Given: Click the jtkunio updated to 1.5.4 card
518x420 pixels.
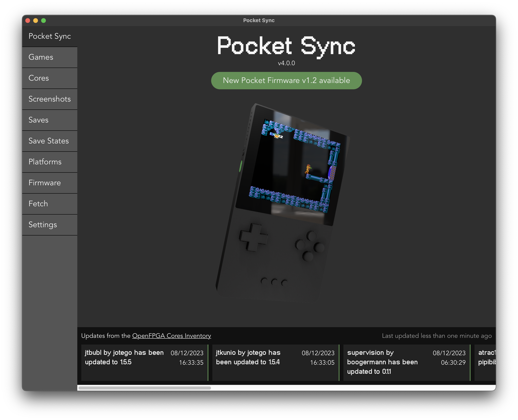Looking at the screenshot, I should coord(275,363).
